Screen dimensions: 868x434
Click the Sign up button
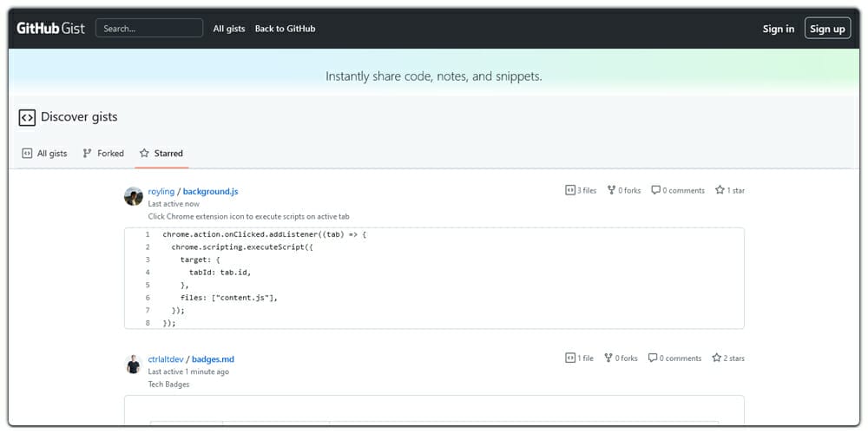pyautogui.click(x=827, y=29)
